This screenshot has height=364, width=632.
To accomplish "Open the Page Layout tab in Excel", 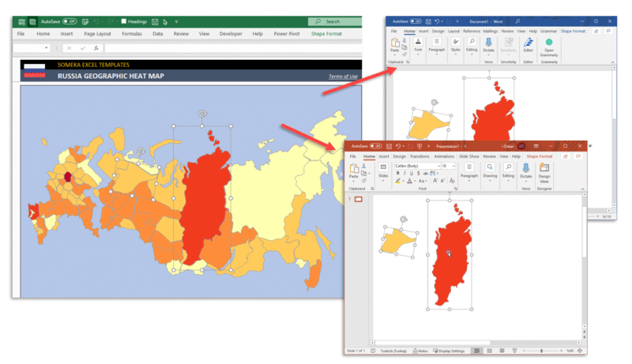I will tap(97, 34).
